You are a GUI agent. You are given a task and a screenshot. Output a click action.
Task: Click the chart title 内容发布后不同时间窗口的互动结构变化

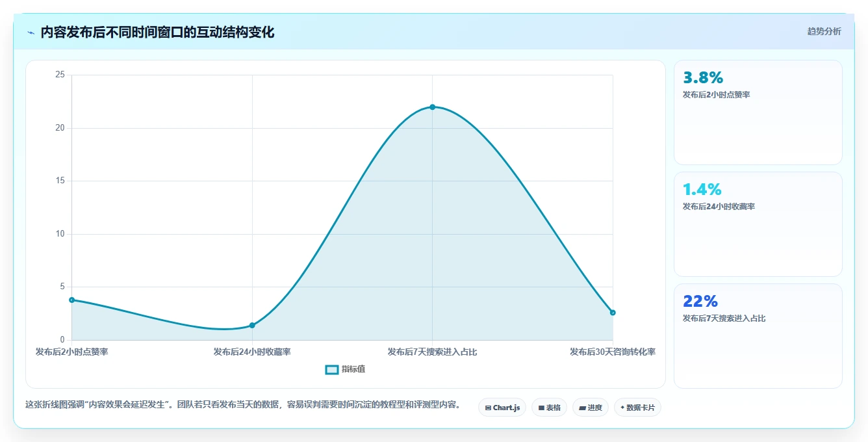(x=157, y=32)
